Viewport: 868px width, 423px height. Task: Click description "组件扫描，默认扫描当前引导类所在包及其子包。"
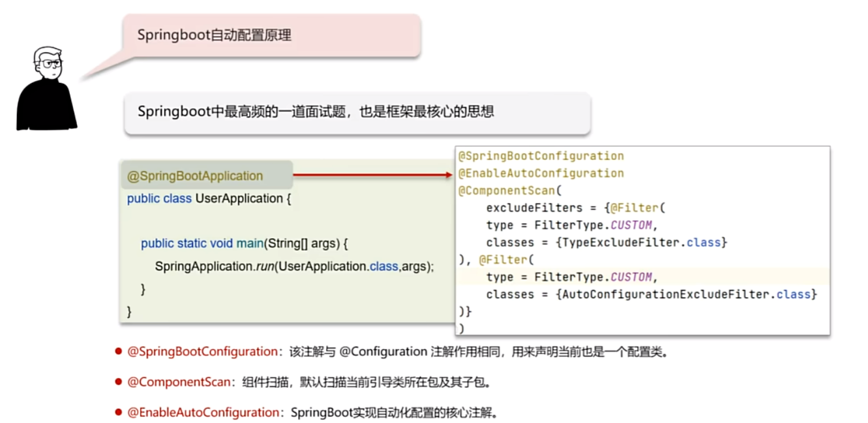pyautogui.click(x=366, y=382)
